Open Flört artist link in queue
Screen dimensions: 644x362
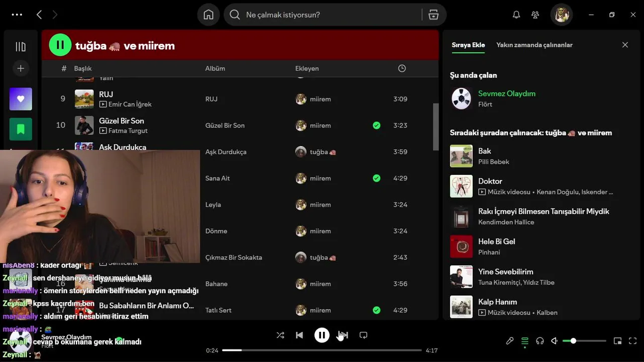pos(485,104)
